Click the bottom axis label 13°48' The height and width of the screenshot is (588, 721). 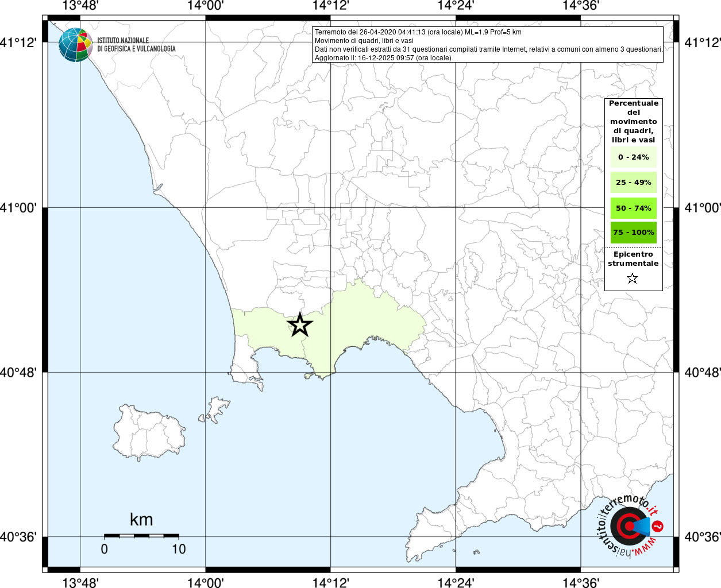coord(80,583)
